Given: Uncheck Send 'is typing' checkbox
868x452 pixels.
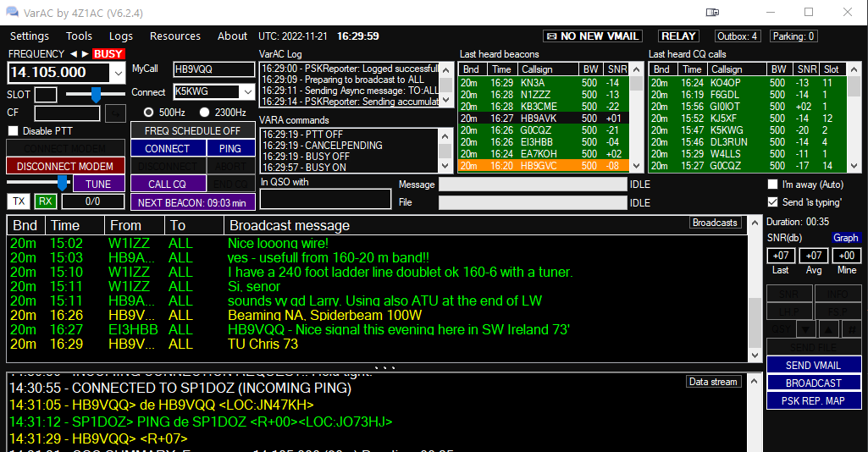Looking at the screenshot, I should [773, 202].
